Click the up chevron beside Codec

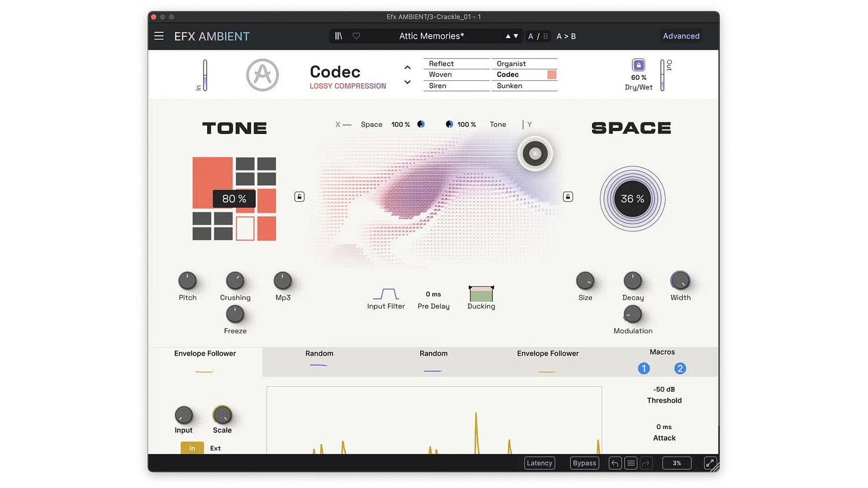407,67
